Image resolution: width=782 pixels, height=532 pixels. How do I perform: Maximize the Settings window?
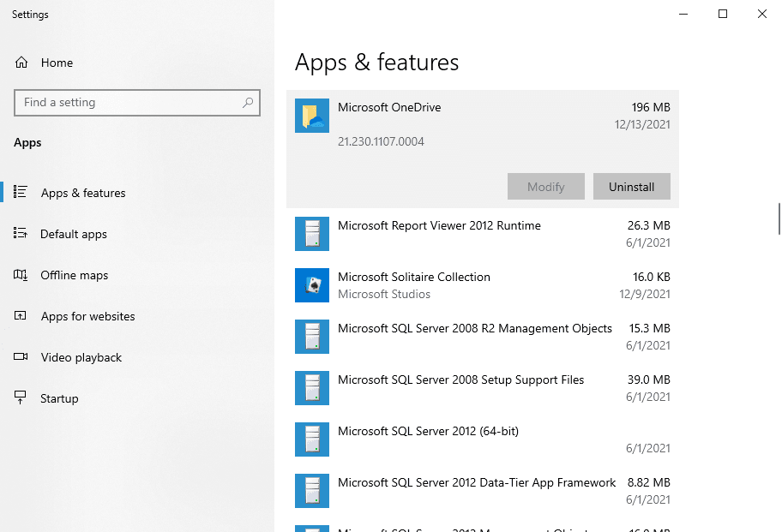point(723,14)
